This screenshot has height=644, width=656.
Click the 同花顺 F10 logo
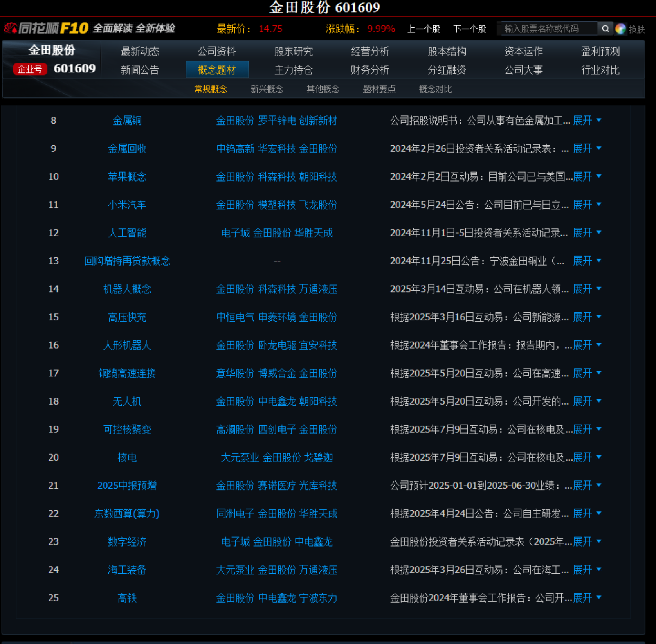click(x=47, y=28)
